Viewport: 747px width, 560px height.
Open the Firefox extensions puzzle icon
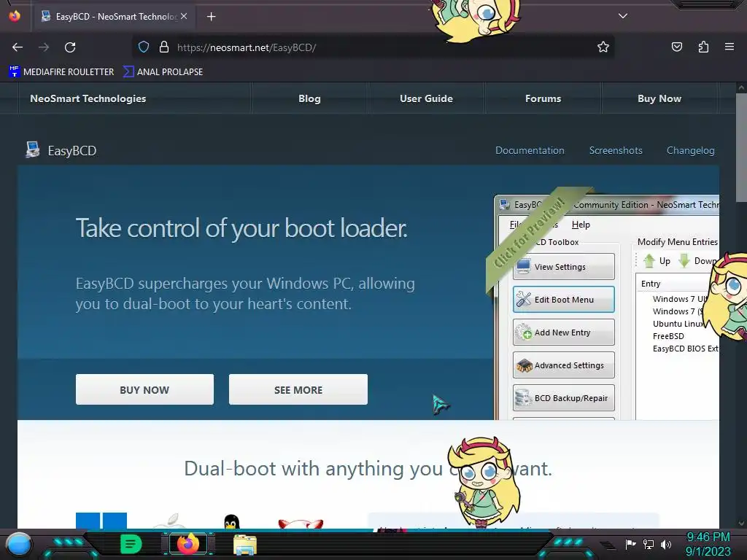coord(703,47)
